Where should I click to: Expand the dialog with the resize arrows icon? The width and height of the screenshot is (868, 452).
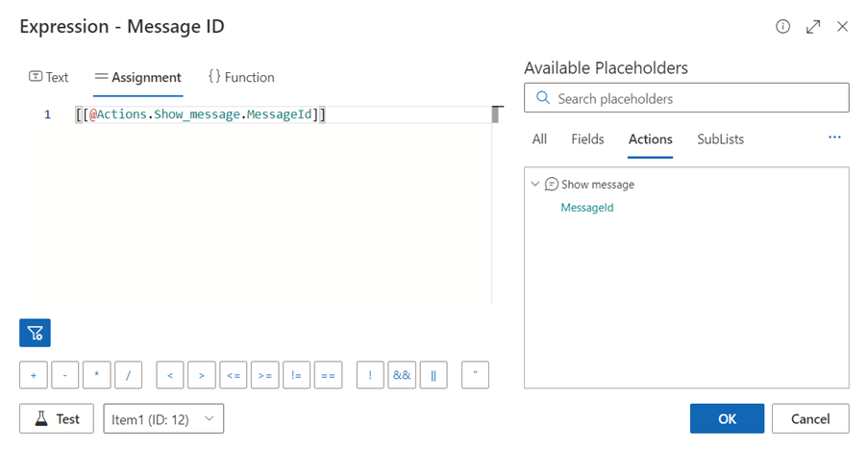pos(813,27)
